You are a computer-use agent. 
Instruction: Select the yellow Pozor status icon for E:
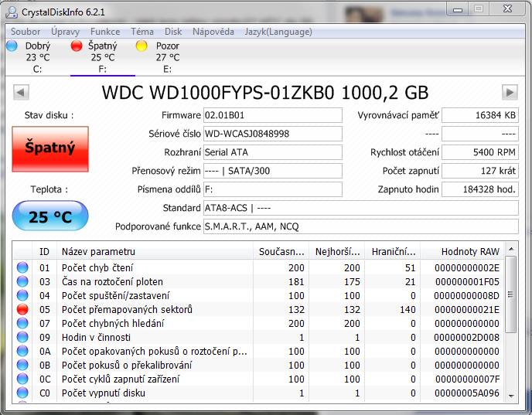(x=142, y=46)
